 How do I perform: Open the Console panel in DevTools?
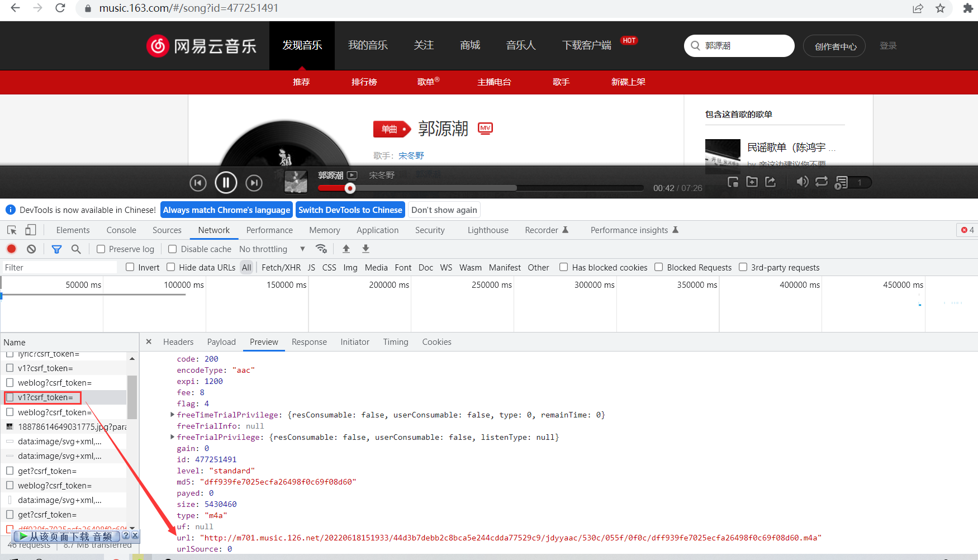(x=121, y=230)
